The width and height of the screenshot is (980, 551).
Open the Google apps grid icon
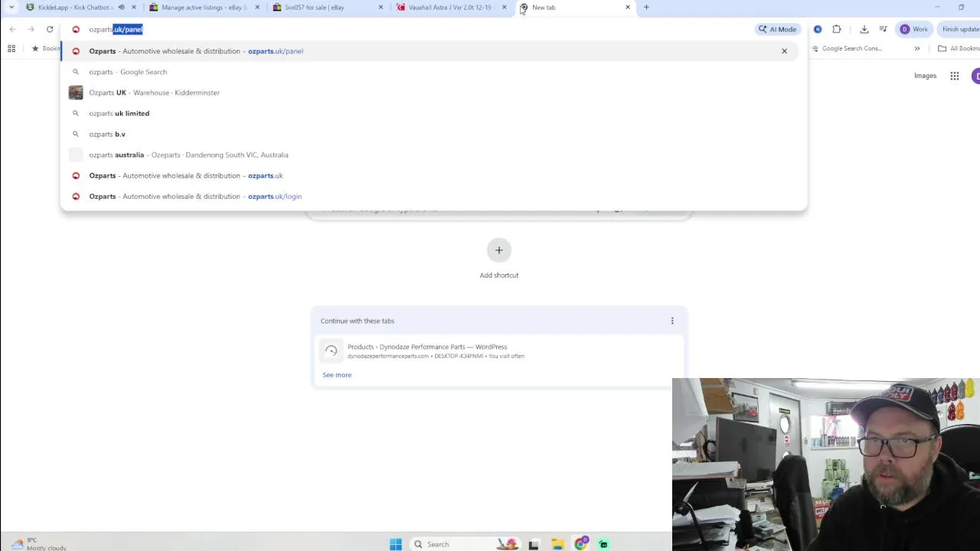955,76
